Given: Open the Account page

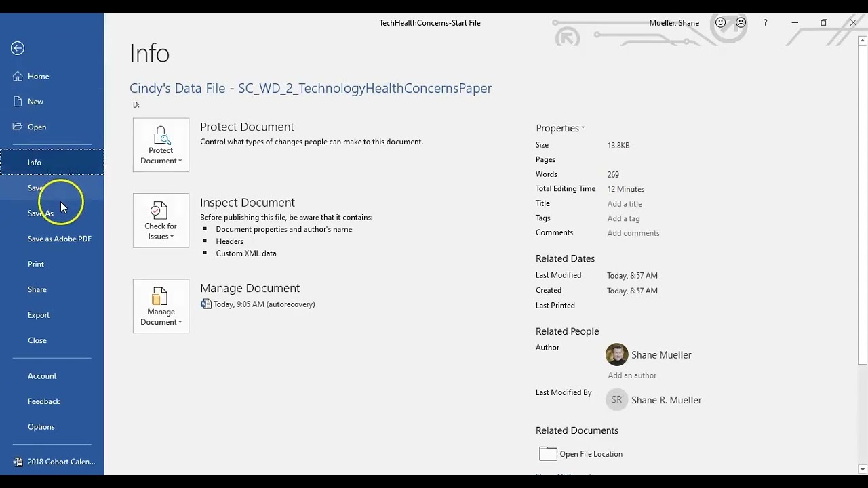Looking at the screenshot, I should [52, 376].
